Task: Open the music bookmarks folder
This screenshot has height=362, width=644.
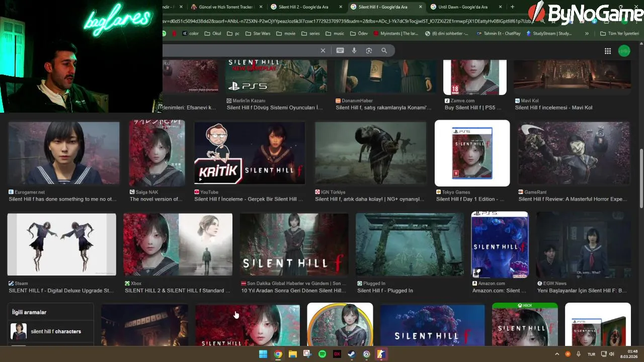Action: pyautogui.click(x=335, y=34)
